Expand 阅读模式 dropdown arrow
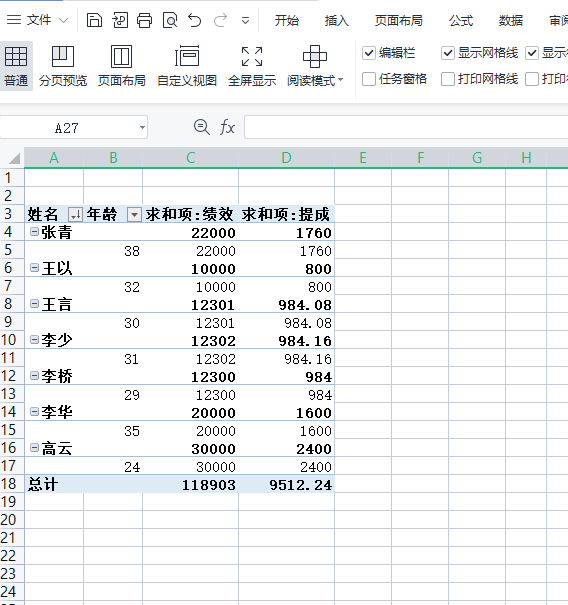 (x=340, y=80)
